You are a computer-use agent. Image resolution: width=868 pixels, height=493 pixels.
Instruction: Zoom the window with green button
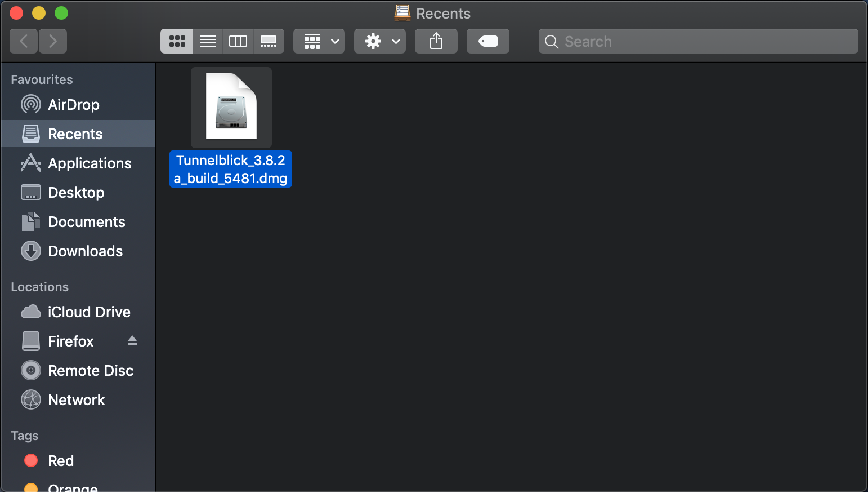pyautogui.click(x=61, y=13)
